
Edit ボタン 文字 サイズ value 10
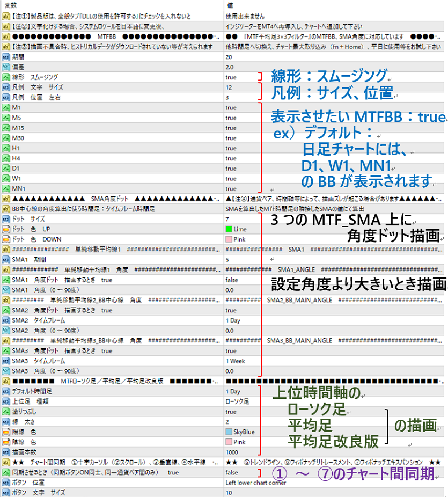(229, 493)
